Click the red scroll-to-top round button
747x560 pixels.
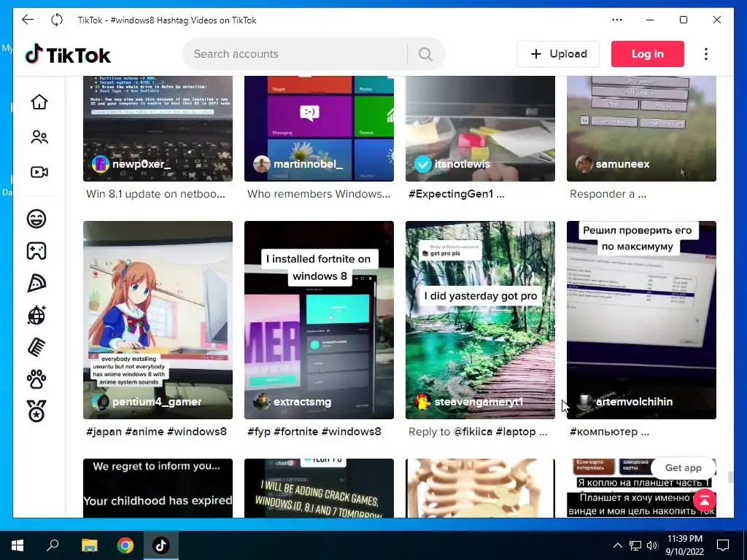coord(705,500)
